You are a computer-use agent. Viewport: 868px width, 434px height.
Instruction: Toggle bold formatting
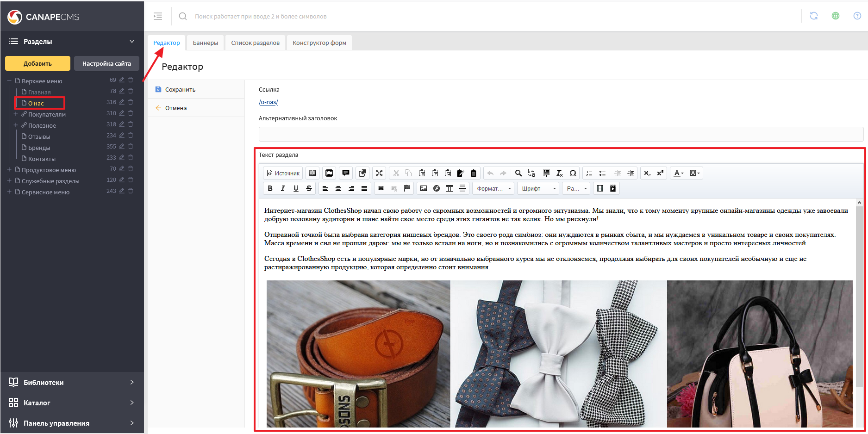(x=270, y=188)
